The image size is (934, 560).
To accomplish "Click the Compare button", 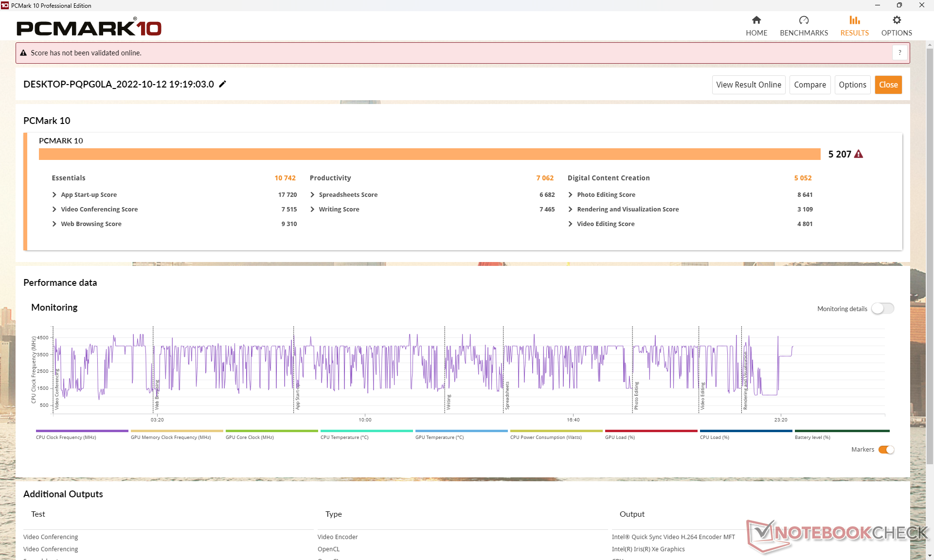I will coord(809,85).
